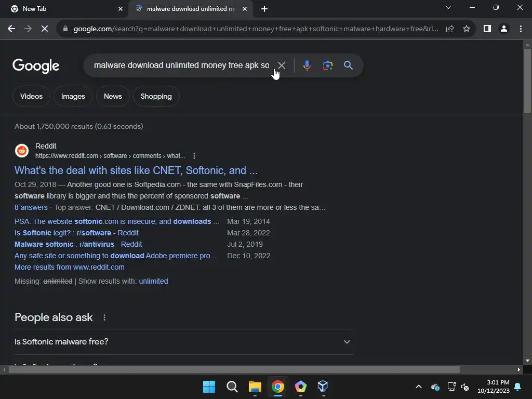Viewport: 532px width, 399px height.
Task: Switch to the New Tab tab
Action: click(64, 9)
